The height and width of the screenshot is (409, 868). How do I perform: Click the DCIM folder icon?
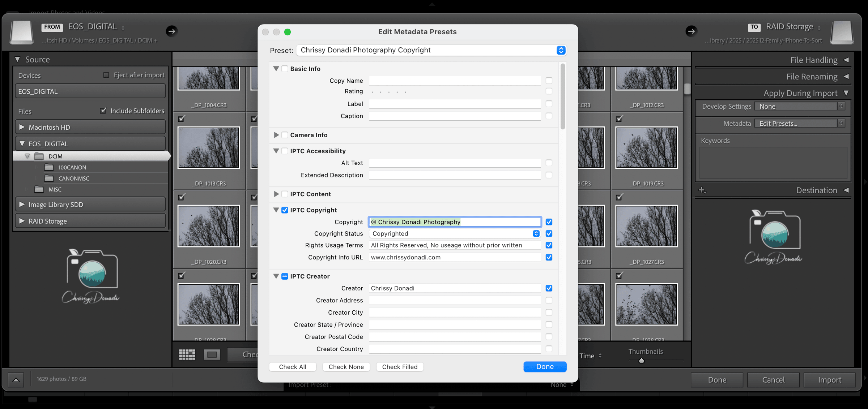(x=39, y=156)
